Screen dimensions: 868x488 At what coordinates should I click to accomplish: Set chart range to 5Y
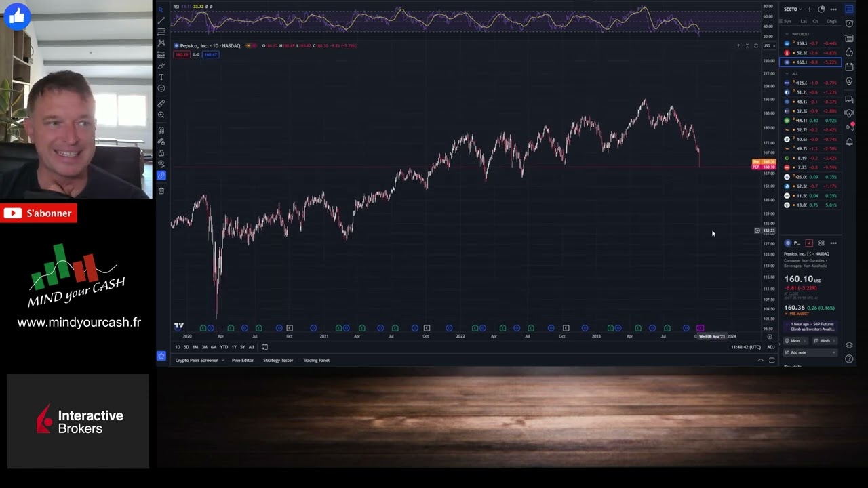(243, 347)
